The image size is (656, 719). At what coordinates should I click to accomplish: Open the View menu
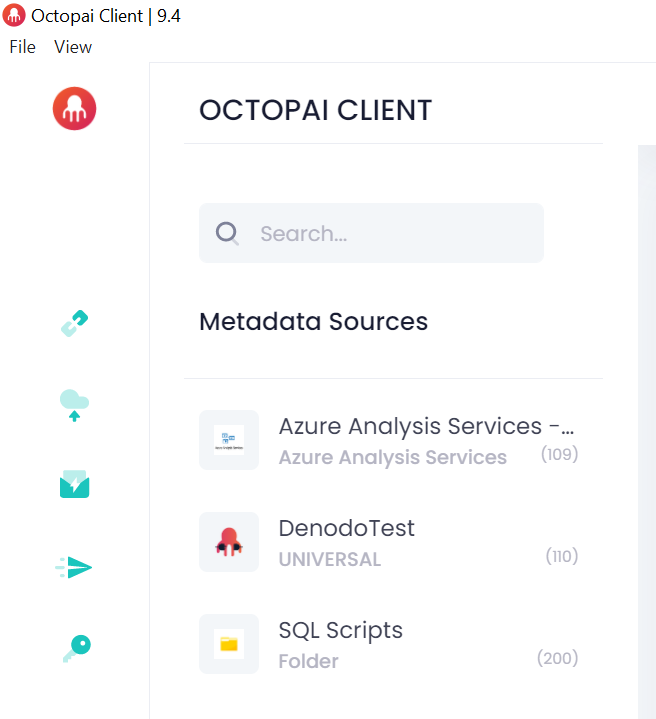coord(73,47)
